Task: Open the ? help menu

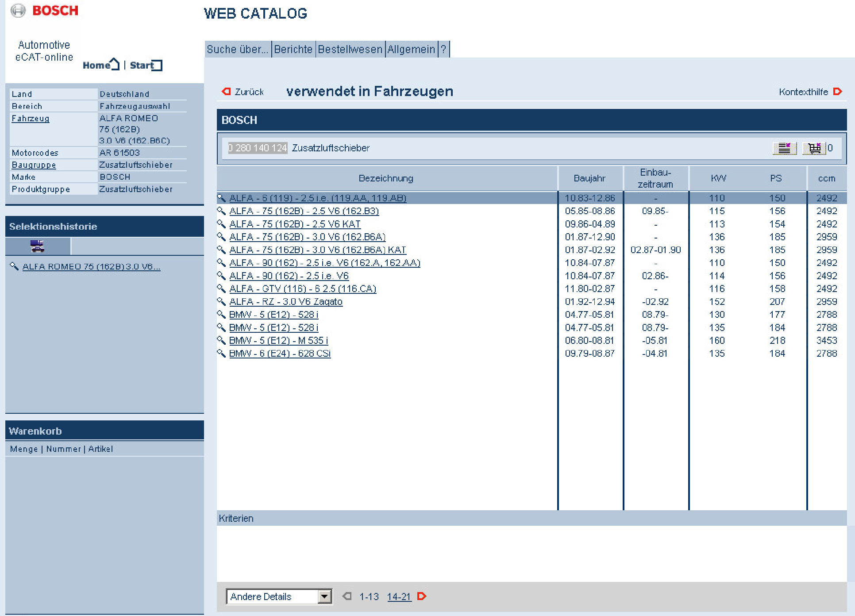Action: (x=443, y=49)
